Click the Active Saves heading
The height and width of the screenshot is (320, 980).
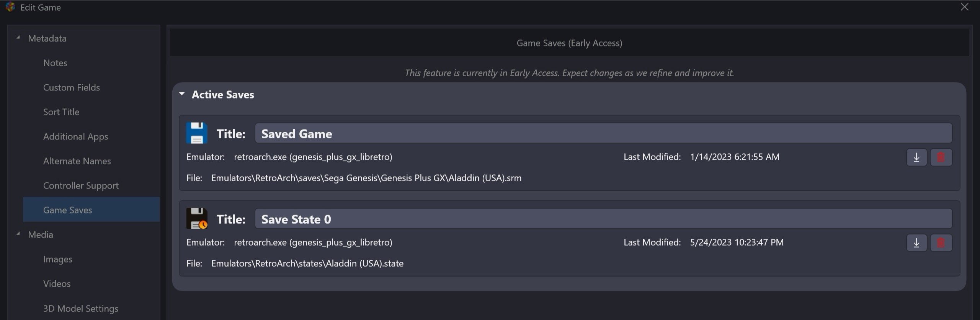[x=223, y=94]
